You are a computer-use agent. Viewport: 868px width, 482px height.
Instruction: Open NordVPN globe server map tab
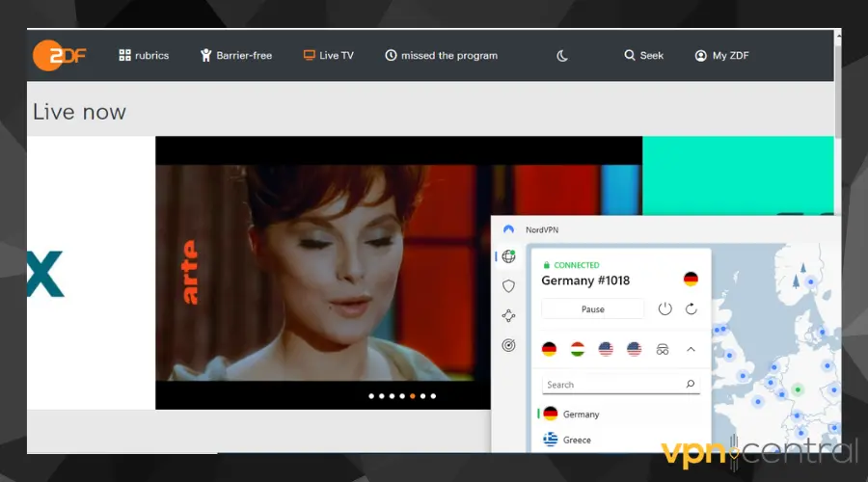pyautogui.click(x=508, y=256)
